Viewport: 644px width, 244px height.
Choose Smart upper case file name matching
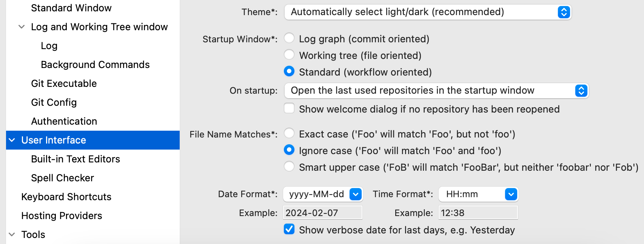point(289,166)
